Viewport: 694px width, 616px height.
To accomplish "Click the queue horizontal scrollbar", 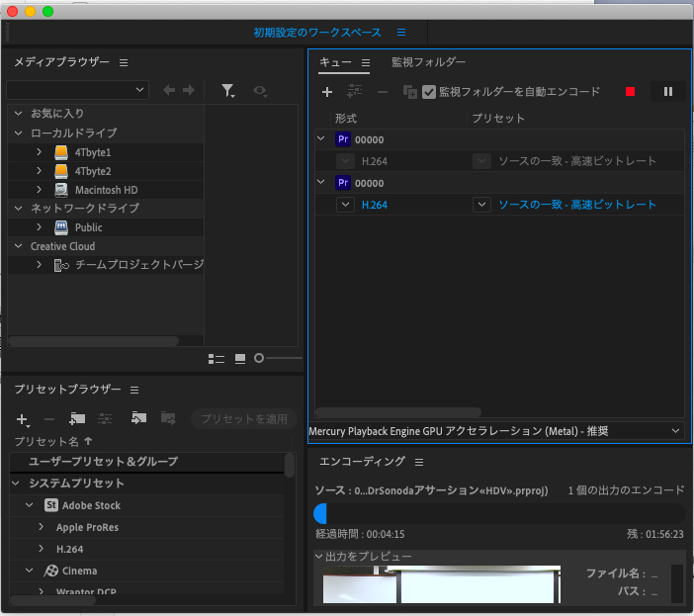I will point(397,412).
